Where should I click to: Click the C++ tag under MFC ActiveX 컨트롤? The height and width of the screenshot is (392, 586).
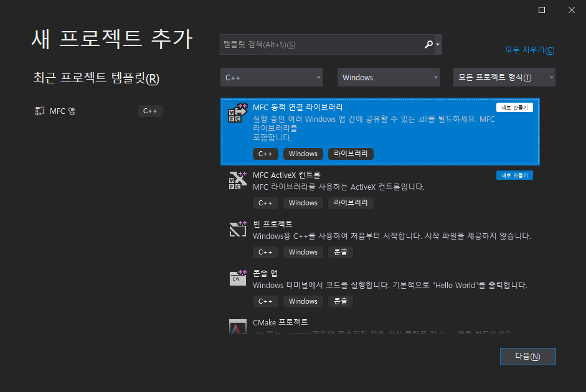[265, 203]
